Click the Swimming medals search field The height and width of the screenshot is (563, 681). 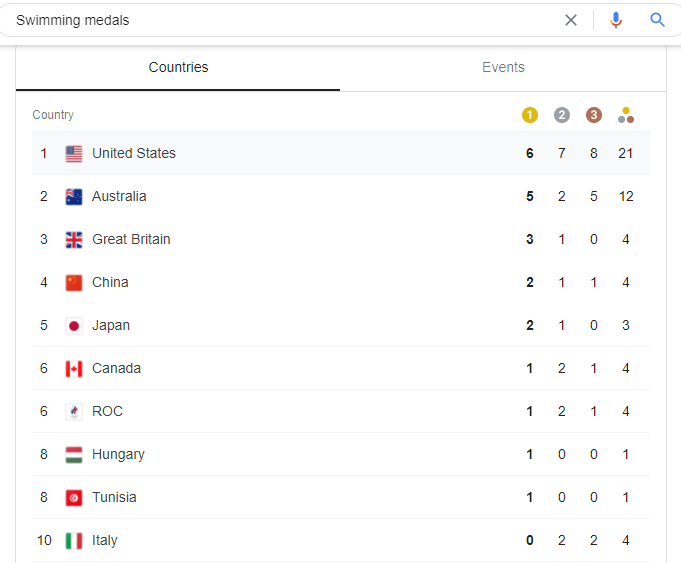tap(280, 20)
